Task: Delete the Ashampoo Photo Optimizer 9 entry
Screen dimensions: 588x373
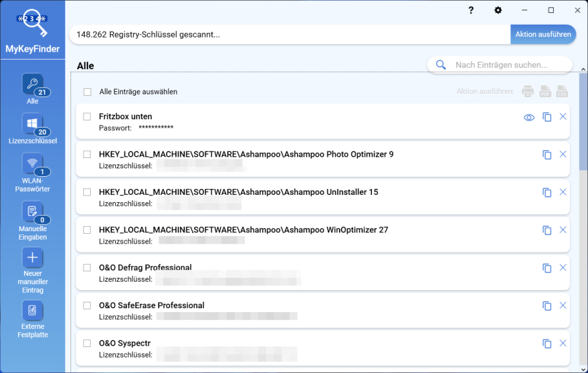Action: click(563, 154)
